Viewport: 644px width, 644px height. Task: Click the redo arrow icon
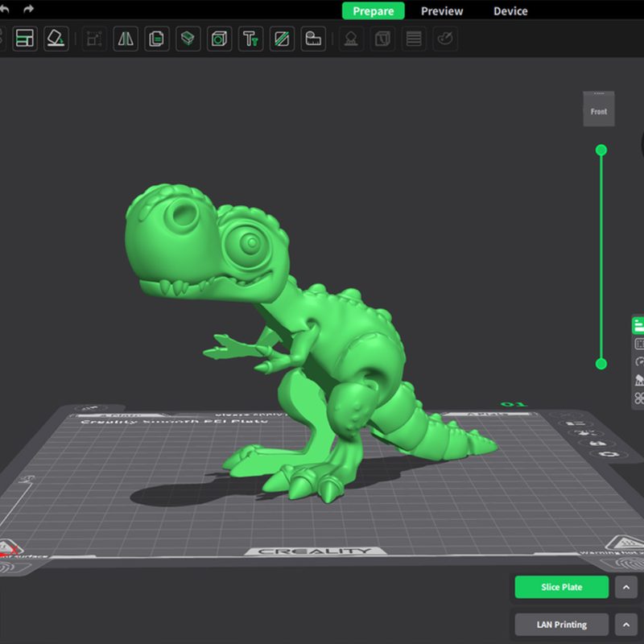coord(29,9)
